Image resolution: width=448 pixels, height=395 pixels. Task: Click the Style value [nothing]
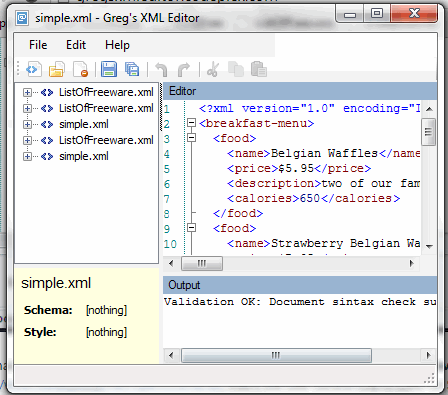tap(107, 332)
